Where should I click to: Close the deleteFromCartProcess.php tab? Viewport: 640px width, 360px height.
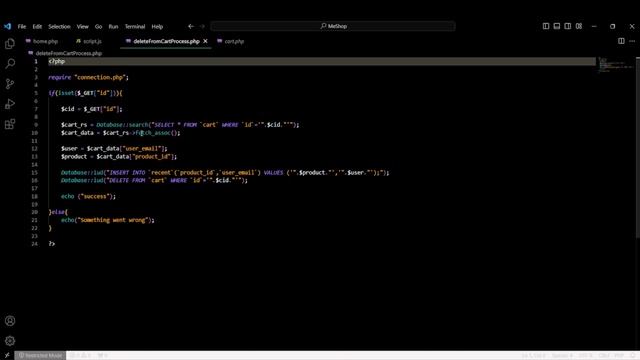[205, 41]
